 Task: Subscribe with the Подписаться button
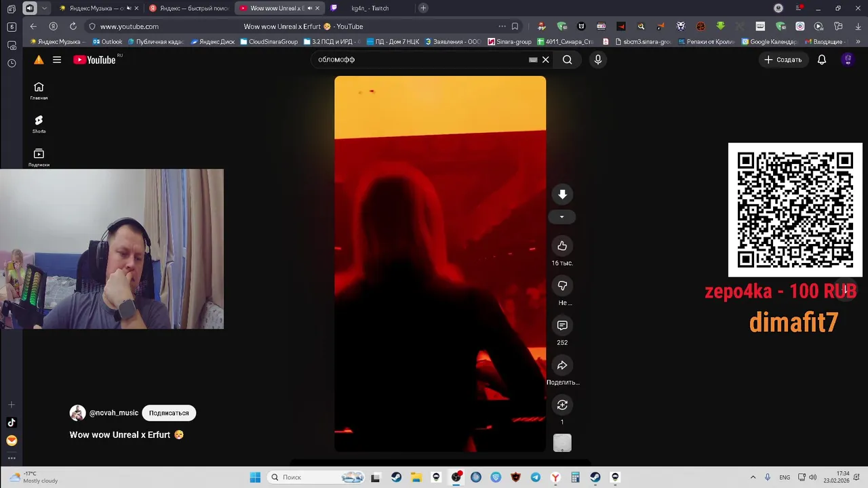point(169,413)
